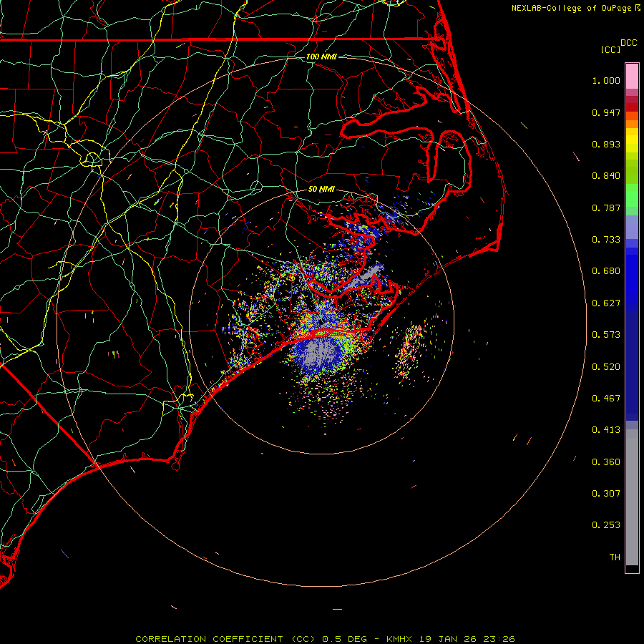The width and height of the screenshot is (644, 644).
Task: Click the TH threshold label
Action: [x=615, y=557]
